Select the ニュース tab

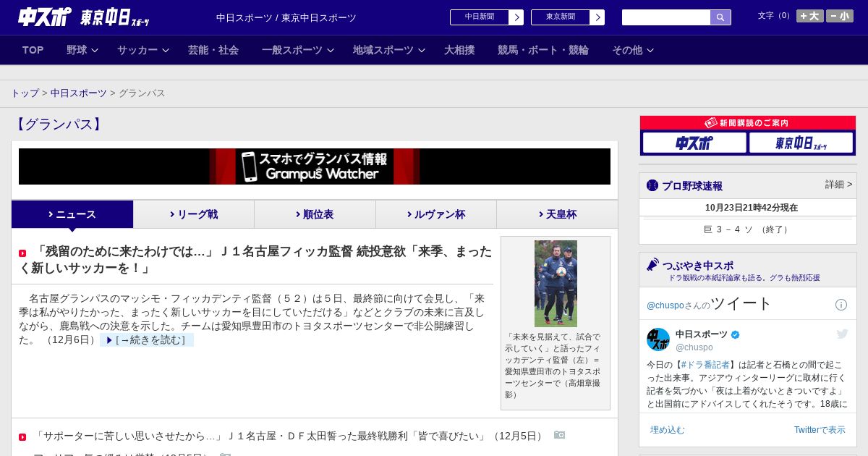(72, 214)
